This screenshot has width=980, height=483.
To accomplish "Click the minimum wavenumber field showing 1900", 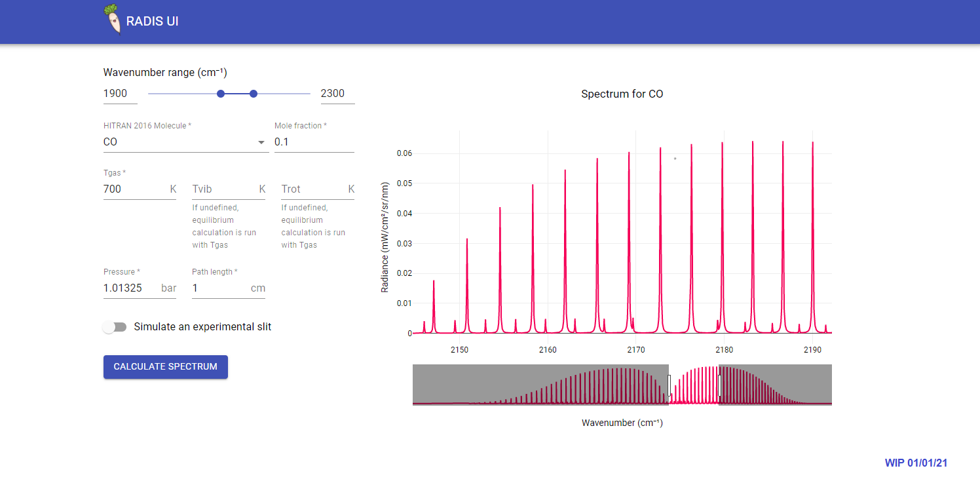I will click(121, 94).
